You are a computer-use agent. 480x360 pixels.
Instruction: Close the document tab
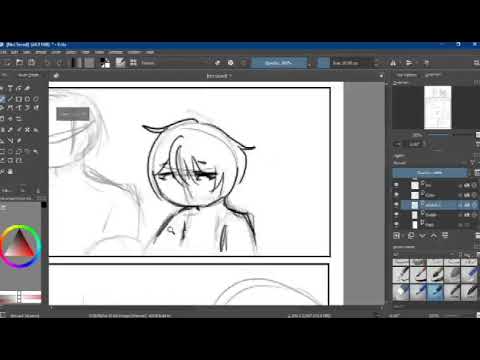point(381,76)
